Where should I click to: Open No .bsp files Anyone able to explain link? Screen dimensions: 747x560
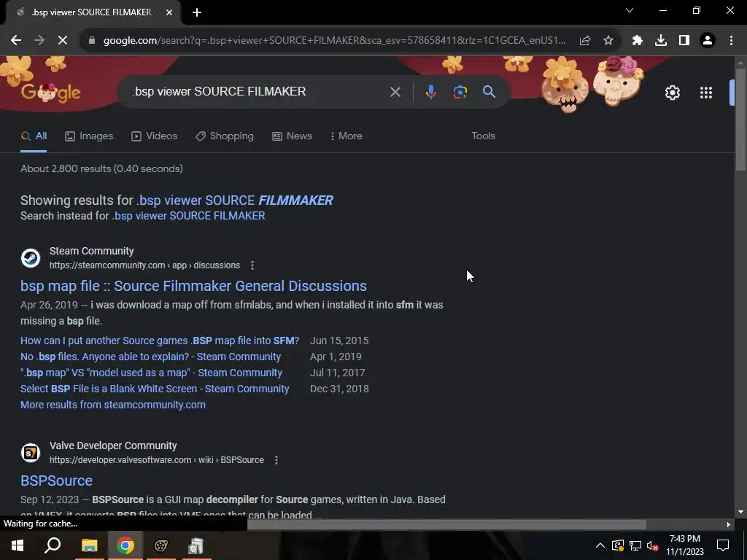(150, 357)
